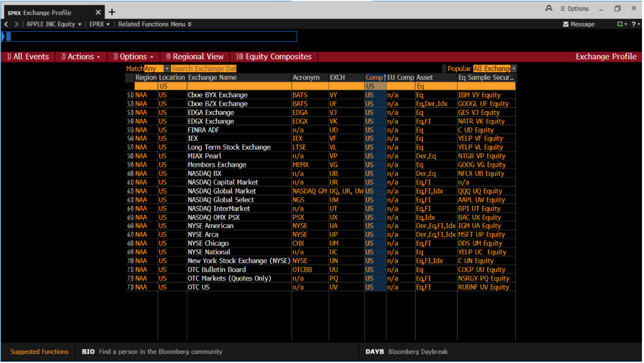This screenshot has width=644, height=363.
Task: Click the Search Exchange Data field
Action: click(x=203, y=69)
